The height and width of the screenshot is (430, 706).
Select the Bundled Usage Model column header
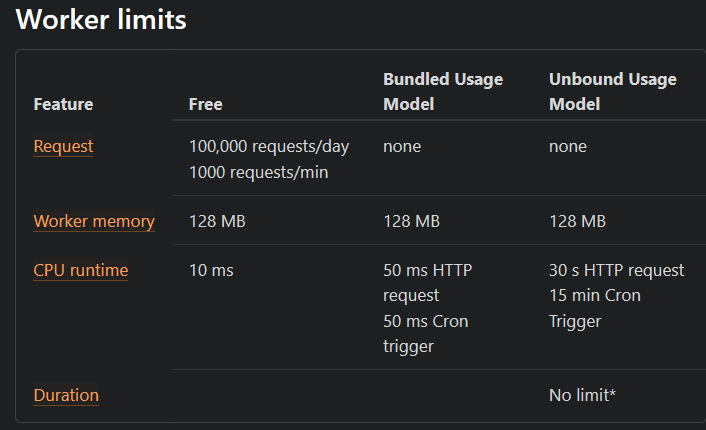[443, 91]
